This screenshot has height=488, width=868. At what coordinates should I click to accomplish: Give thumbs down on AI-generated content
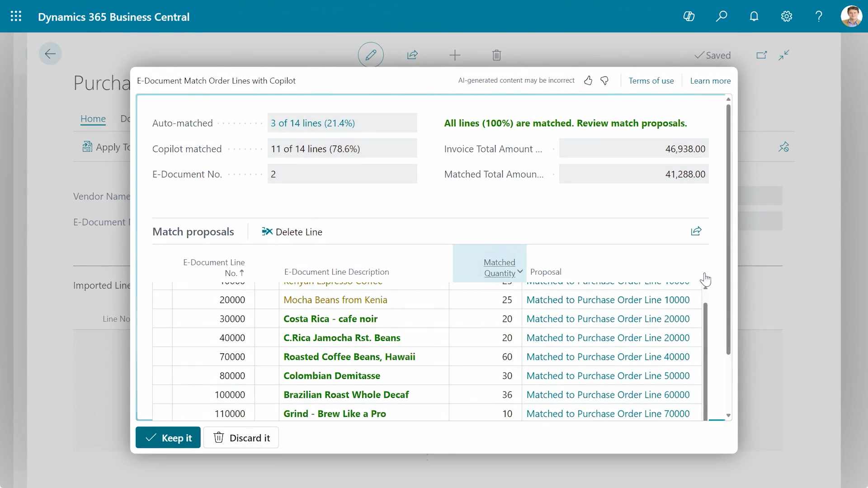tap(605, 80)
